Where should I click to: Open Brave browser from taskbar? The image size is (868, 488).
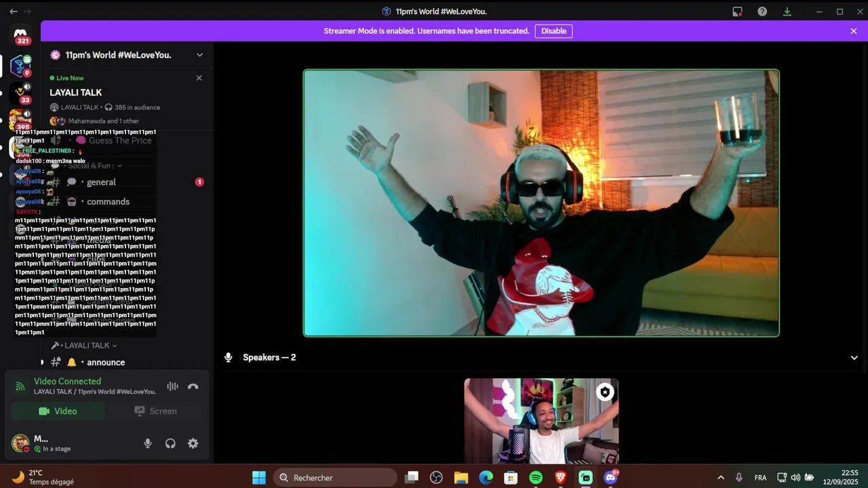(561, 478)
